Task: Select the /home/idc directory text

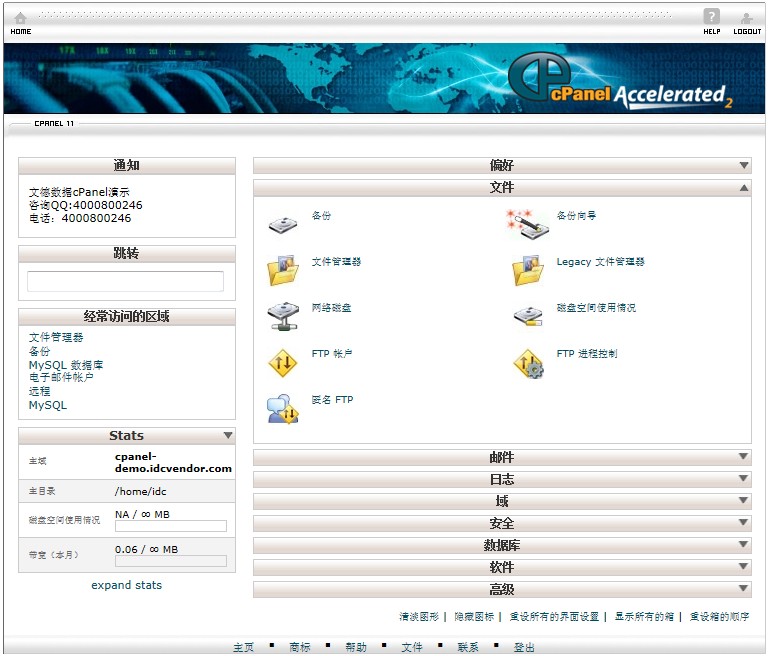Action: [x=141, y=491]
